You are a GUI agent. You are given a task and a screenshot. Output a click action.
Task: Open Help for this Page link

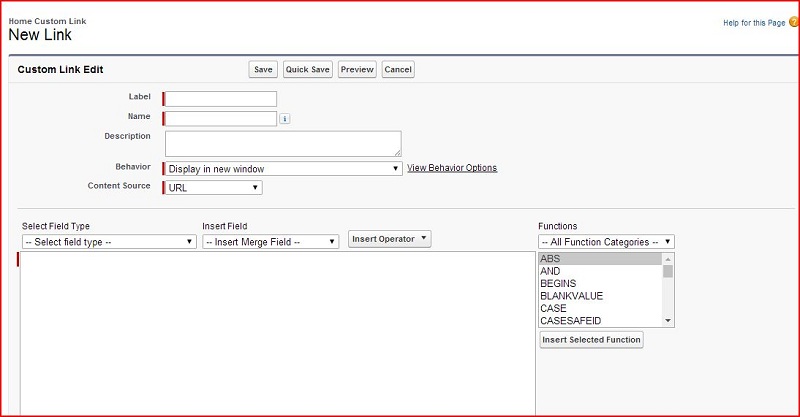(x=754, y=23)
